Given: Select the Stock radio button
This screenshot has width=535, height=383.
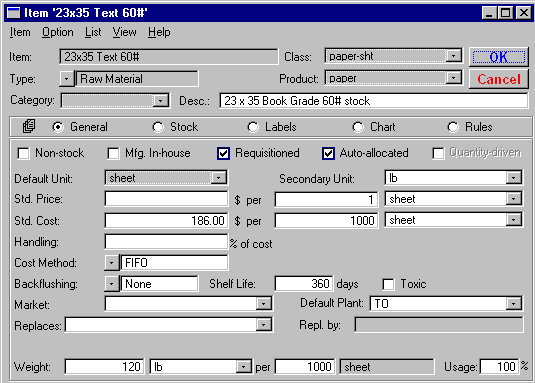Looking at the screenshot, I should (158, 127).
